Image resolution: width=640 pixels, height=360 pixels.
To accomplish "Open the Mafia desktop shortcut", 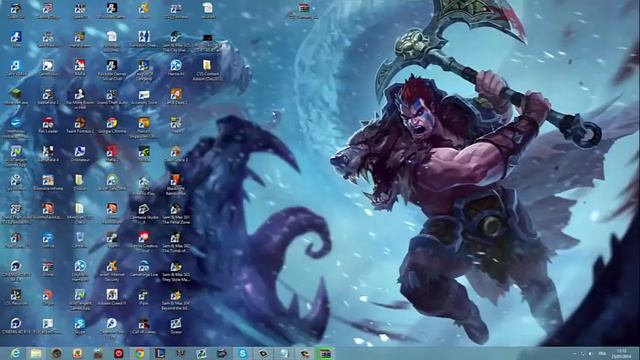I will 80,68.
